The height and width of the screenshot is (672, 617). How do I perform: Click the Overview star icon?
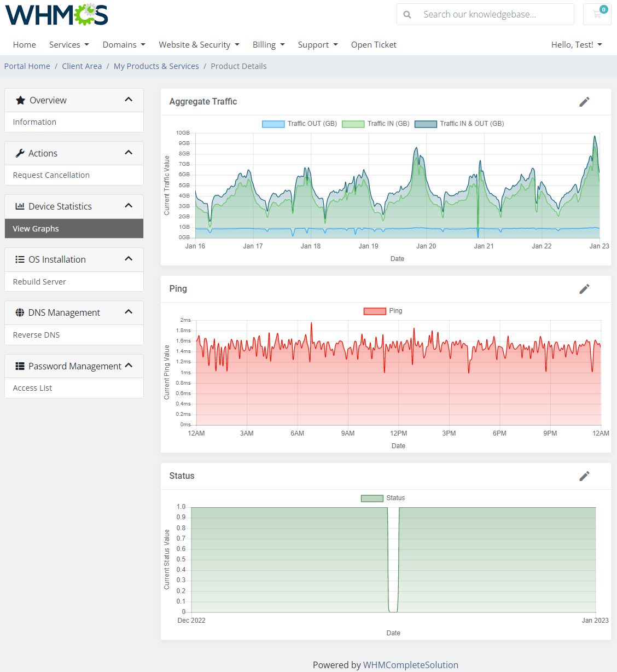coord(20,100)
